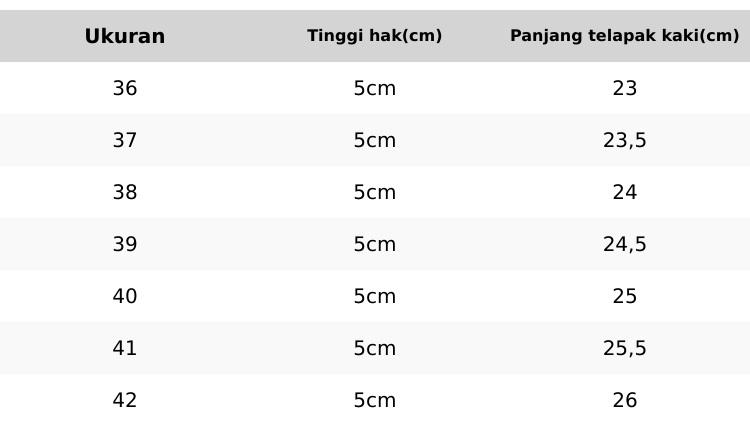Click foot length value 23,5
The height and width of the screenshot is (426, 750).
tap(625, 141)
